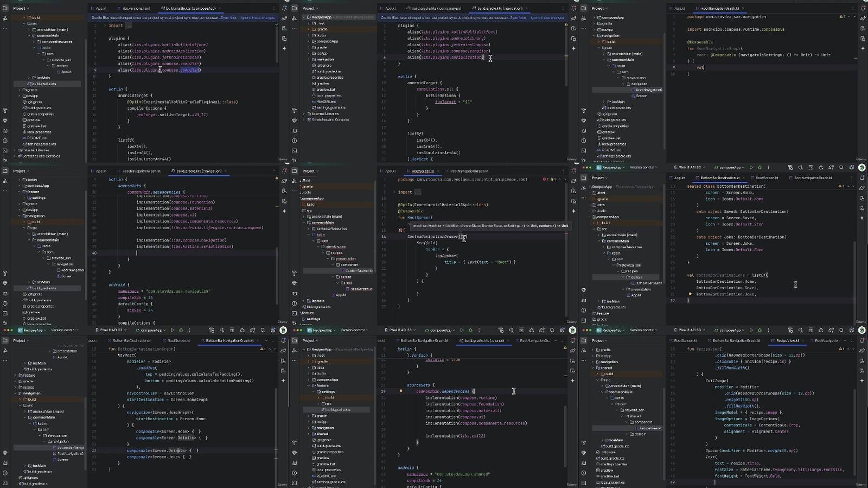Select the build.gradle.kts (shared) editor tab
Image resolution: width=868 pixels, height=488 pixels.
(483, 340)
